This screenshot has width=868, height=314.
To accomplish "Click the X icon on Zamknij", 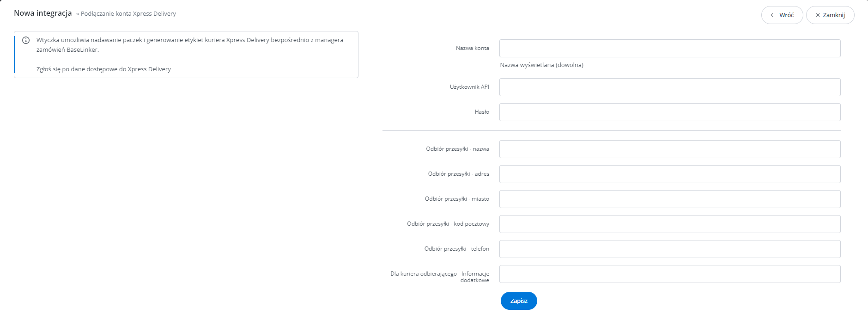I will point(818,15).
